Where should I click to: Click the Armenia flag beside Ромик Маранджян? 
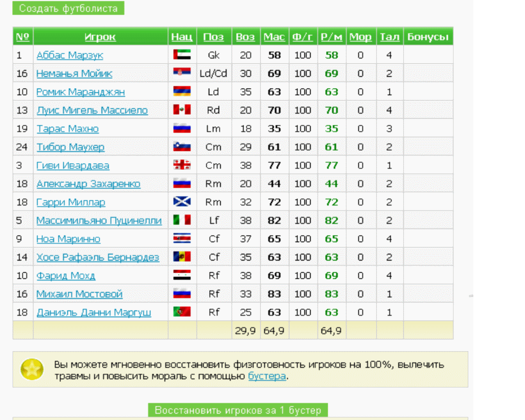182,91
